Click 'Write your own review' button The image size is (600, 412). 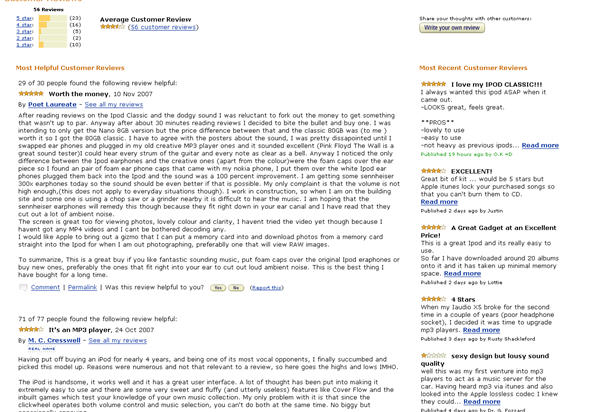point(451,28)
